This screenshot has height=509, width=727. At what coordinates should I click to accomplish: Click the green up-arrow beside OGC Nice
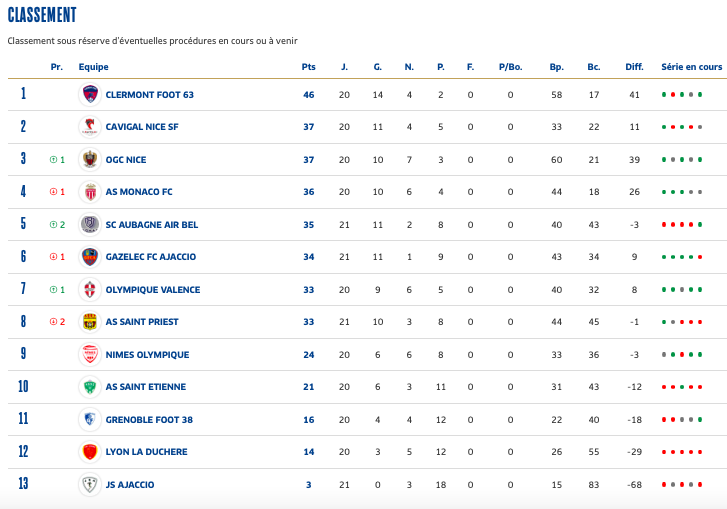tap(53, 160)
